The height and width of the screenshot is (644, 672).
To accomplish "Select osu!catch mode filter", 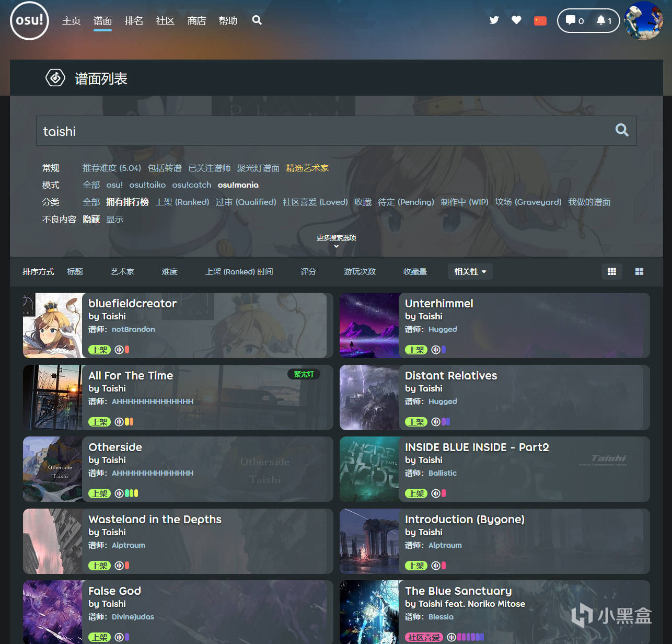I will pyautogui.click(x=192, y=185).
